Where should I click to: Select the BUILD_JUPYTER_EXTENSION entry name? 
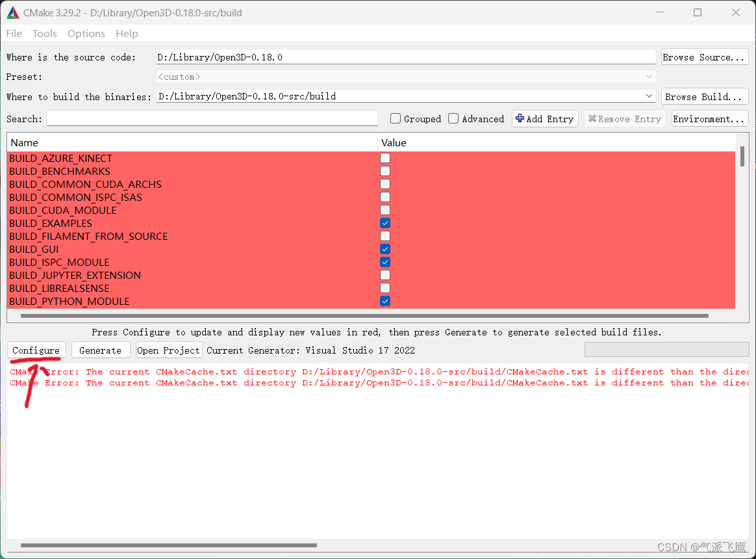(x=75, y=276)
